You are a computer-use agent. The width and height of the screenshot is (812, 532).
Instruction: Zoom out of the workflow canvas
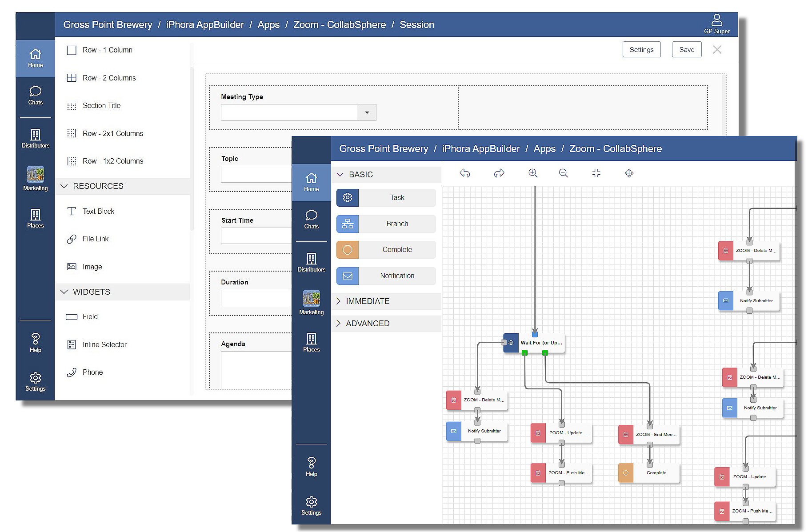pyautogui.click(x=563, y=173)
